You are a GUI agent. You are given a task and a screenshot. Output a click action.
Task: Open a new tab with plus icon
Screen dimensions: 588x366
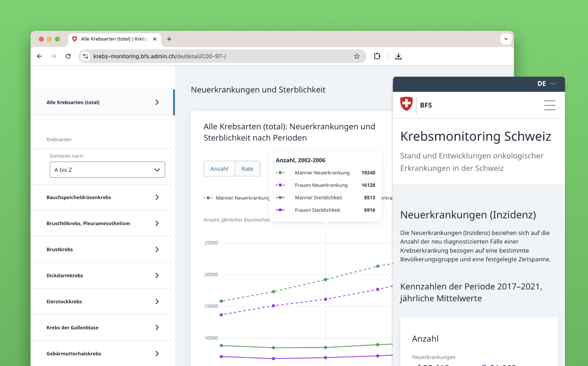coord(169,39)
